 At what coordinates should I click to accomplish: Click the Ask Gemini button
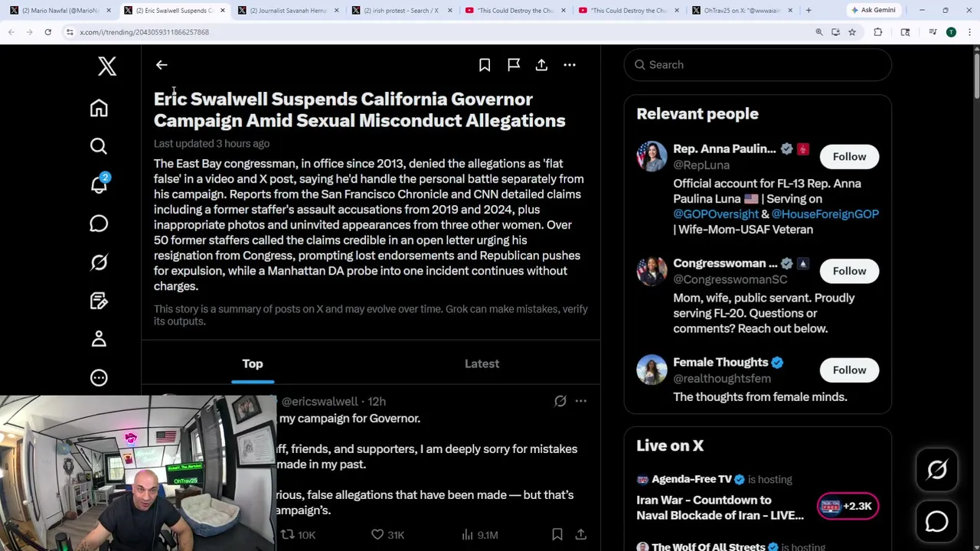872,10
